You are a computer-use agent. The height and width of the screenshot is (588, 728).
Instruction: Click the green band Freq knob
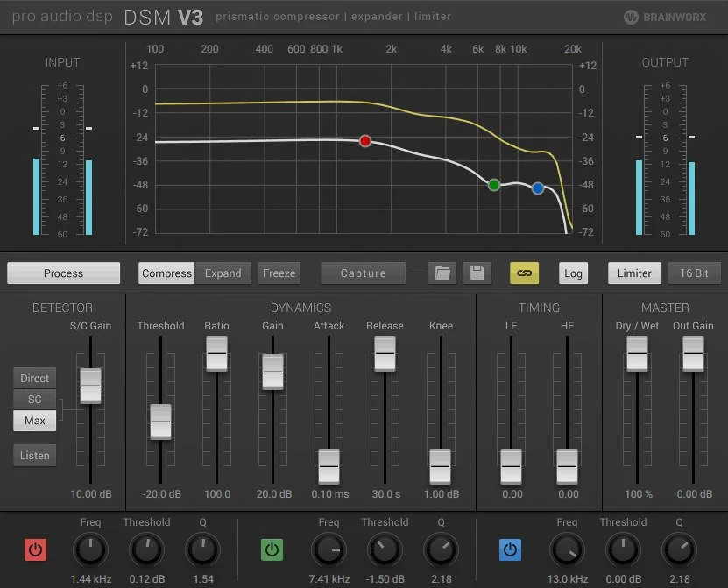click(329, 550)
